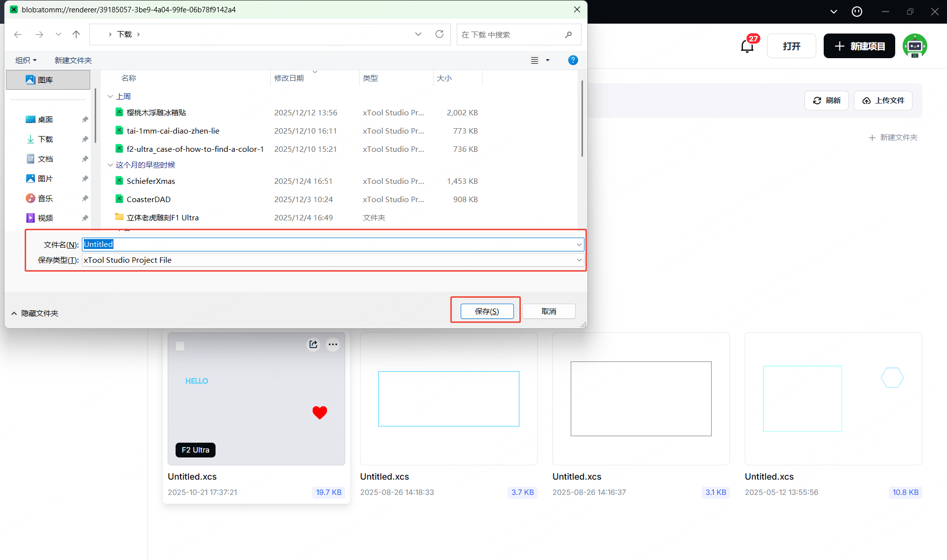The height and width of the screenshot is (560, 947).
Task: Go up one folder level arrow
Action: pos(76,34)
